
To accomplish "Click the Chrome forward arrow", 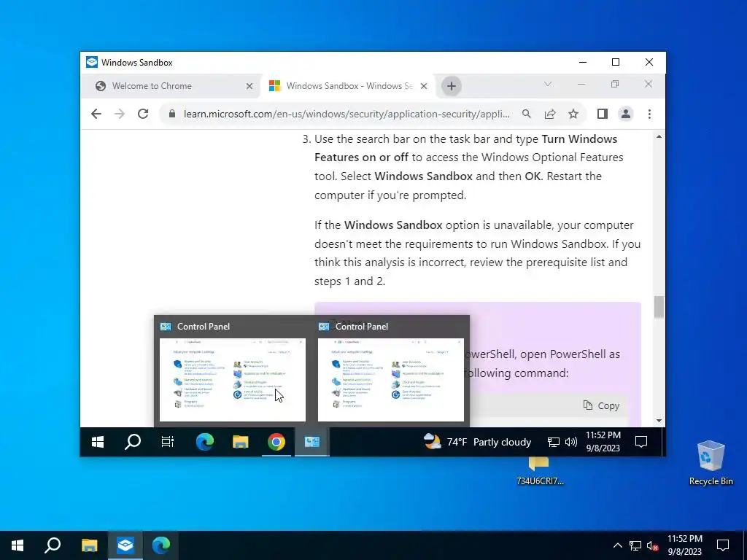I will point(120,114).
